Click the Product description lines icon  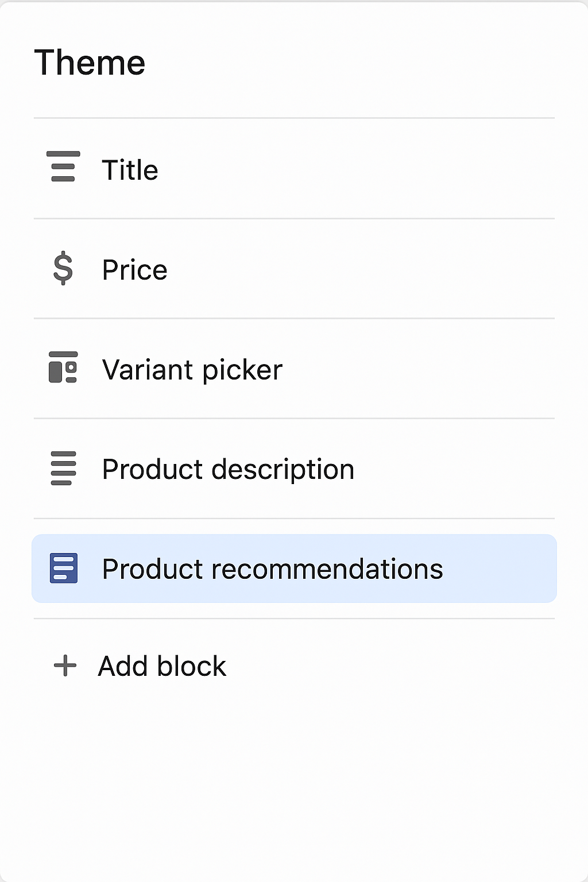point(63,468)
